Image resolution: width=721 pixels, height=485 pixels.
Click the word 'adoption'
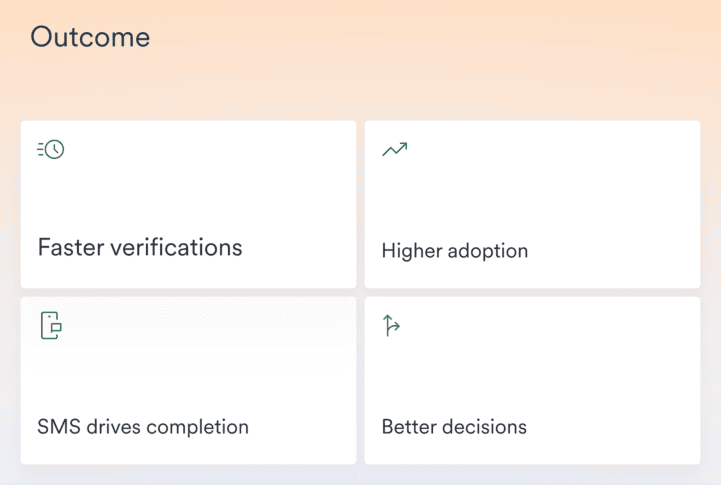(489, 250)
